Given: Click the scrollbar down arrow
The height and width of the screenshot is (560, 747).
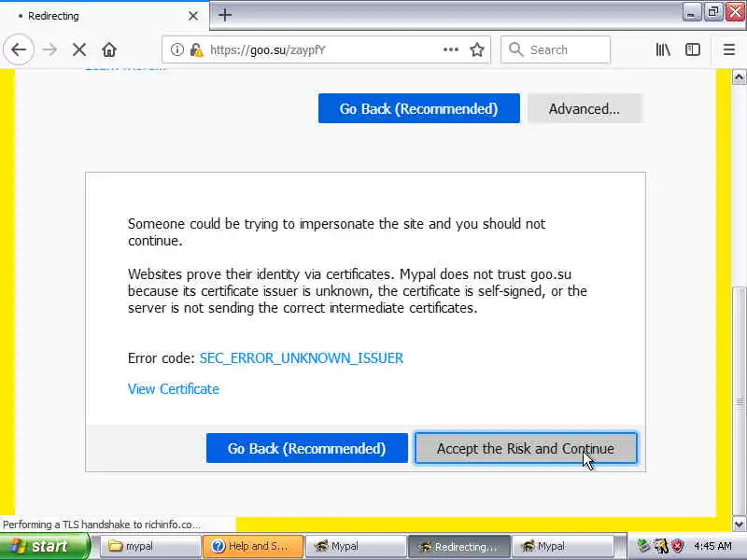Looking at the screenshot, I should pos(739,525).
